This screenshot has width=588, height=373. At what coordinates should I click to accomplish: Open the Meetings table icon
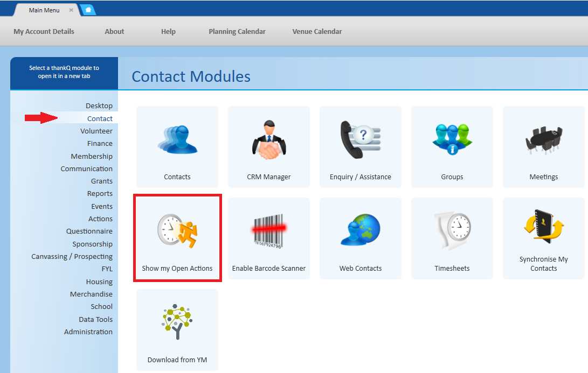(x=543, y=140)
